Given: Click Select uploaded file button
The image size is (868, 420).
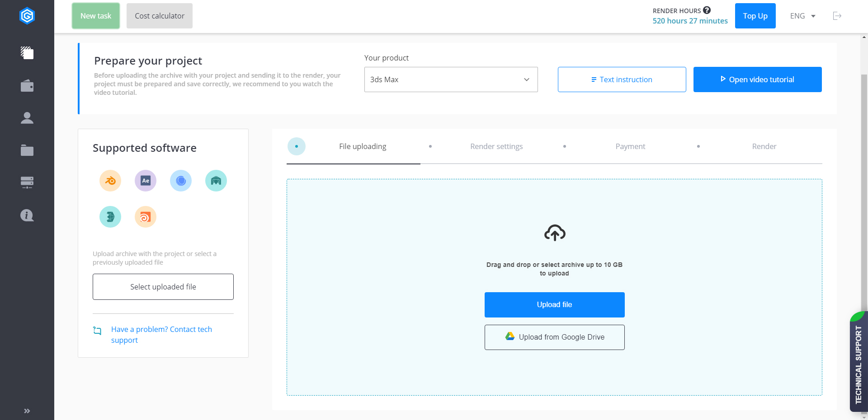Looking at the screenshot, I should click(163, 287).
